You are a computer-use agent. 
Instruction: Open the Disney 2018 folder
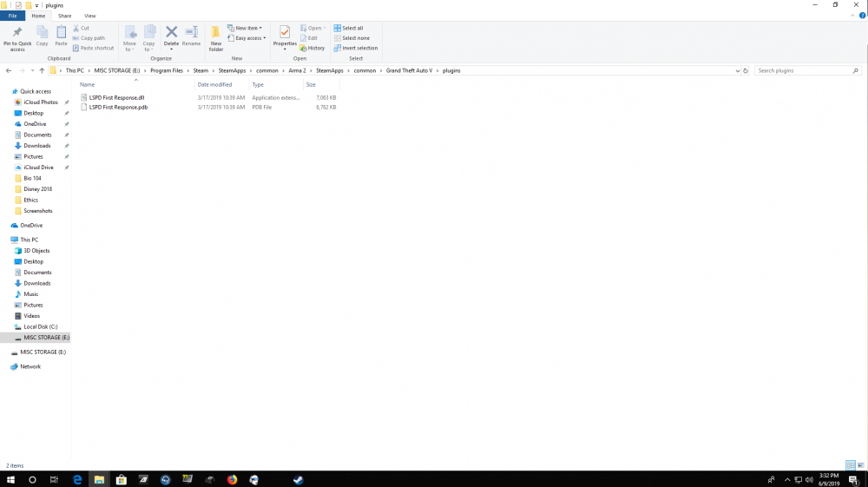tap(37, 189)
